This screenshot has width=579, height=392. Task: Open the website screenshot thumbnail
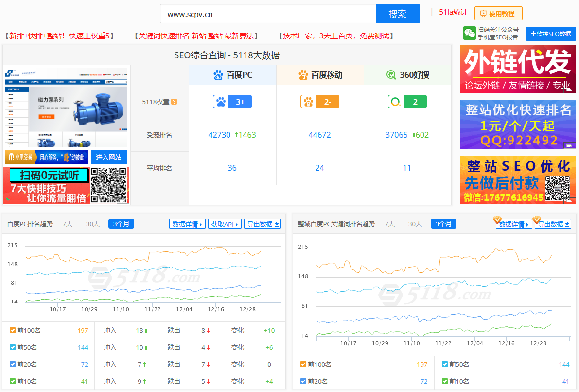coord(67,107)
